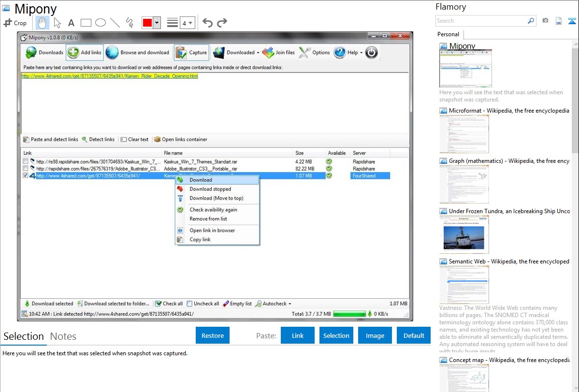Activate the hand pan tool
Screen dimensions: 579x392
pos(42,23)
